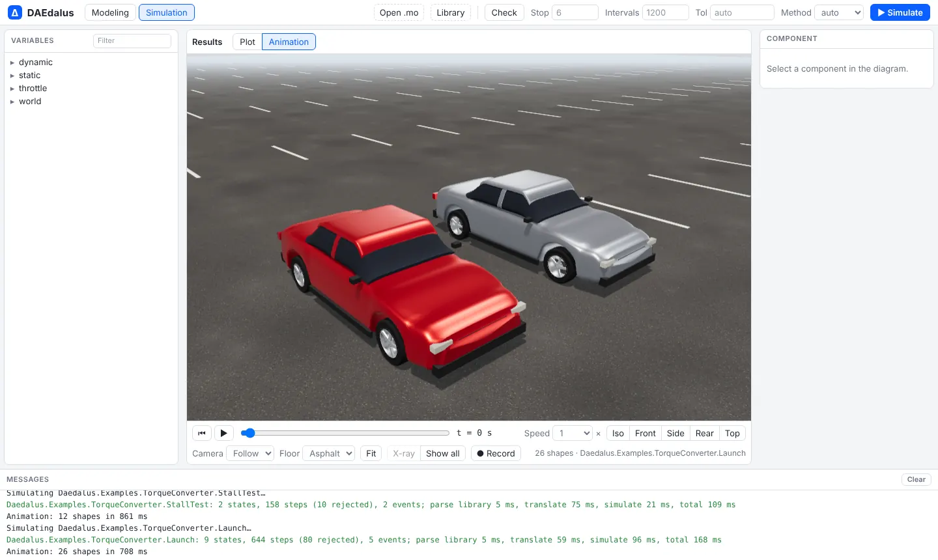
Task: Expand the dynamic variable group
Action: click(x=12, y=63)
